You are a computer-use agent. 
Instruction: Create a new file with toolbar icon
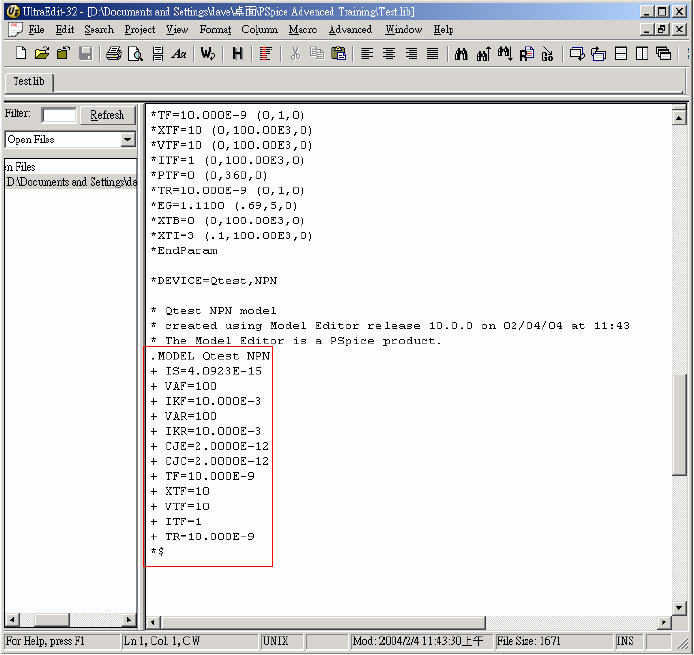(21, 54)
